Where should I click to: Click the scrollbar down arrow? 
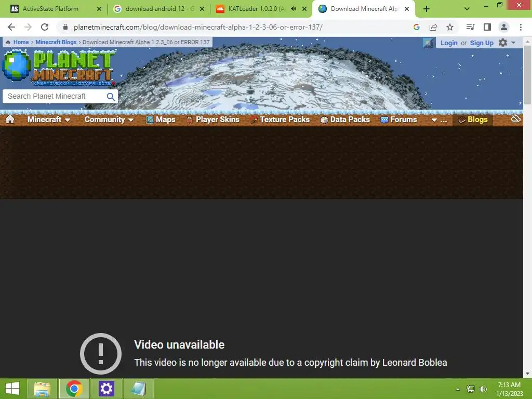527,374
